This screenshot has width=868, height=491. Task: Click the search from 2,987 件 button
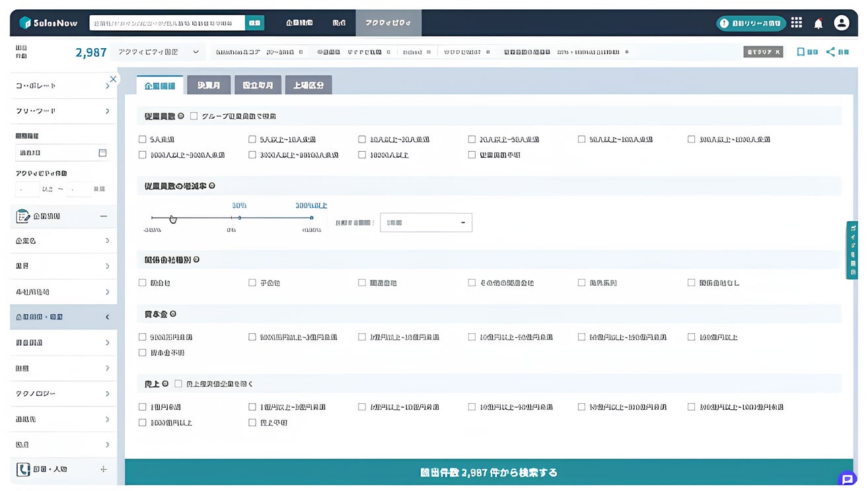489,473
